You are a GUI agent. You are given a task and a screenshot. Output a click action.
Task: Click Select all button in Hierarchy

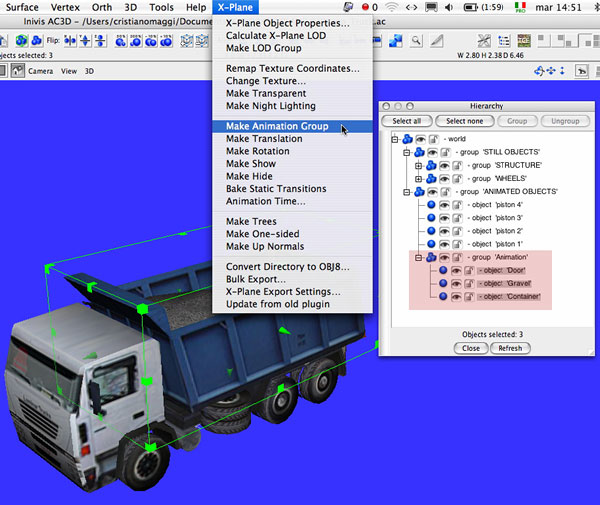(407, 121)
